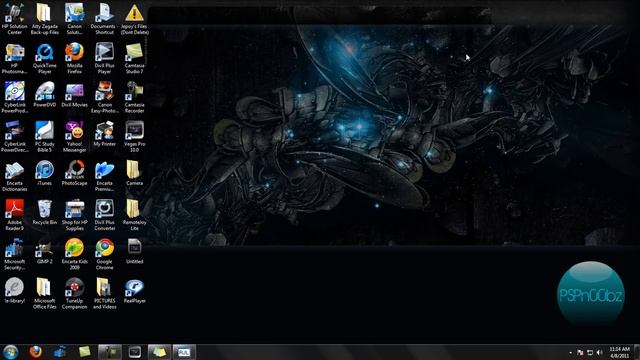Launch RealPlayer shortcut
This screenshot has height=360, width=640.
pyautogui.click(x=135, y=291)
